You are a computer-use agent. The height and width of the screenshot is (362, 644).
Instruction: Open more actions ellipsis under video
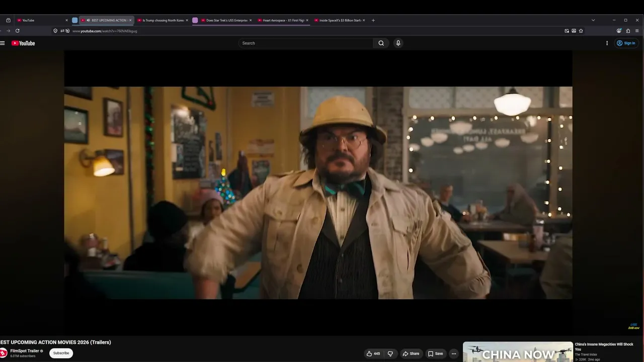tap(453, 353)
